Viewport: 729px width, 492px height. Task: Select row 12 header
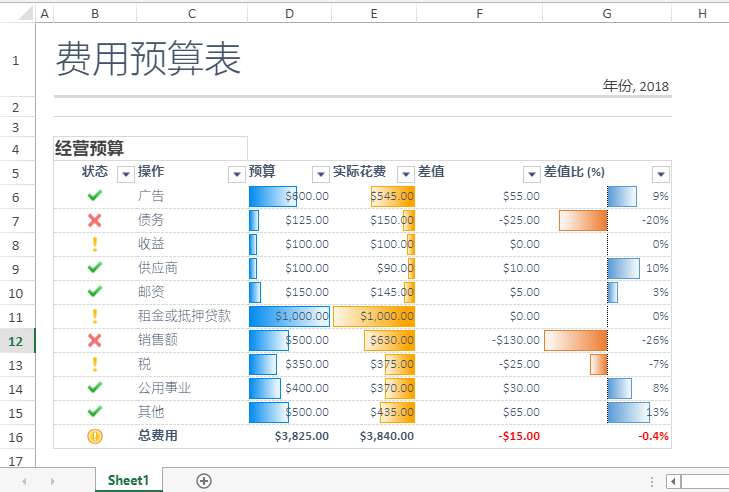(17, 341)
